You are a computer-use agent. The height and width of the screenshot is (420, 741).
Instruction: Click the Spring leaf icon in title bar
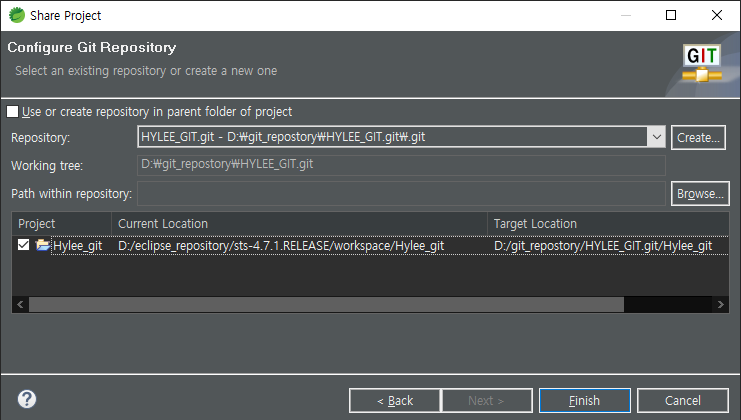(x=15, y=15)
